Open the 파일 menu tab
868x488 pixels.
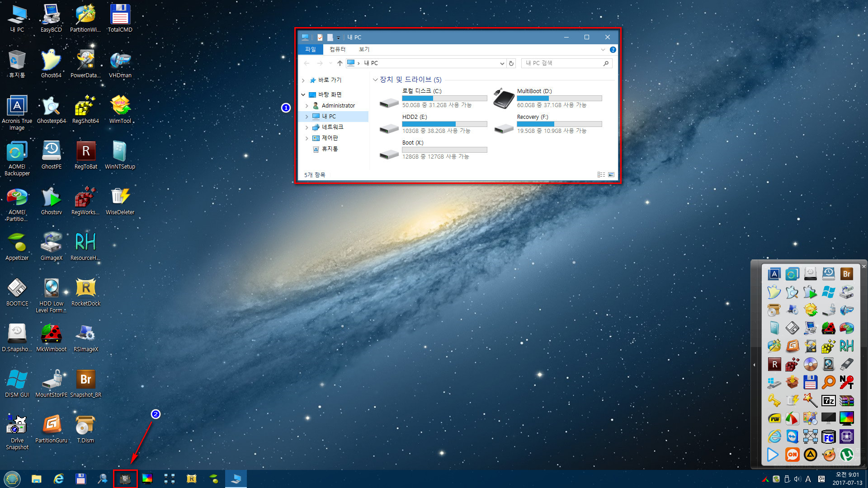point(311,49)
